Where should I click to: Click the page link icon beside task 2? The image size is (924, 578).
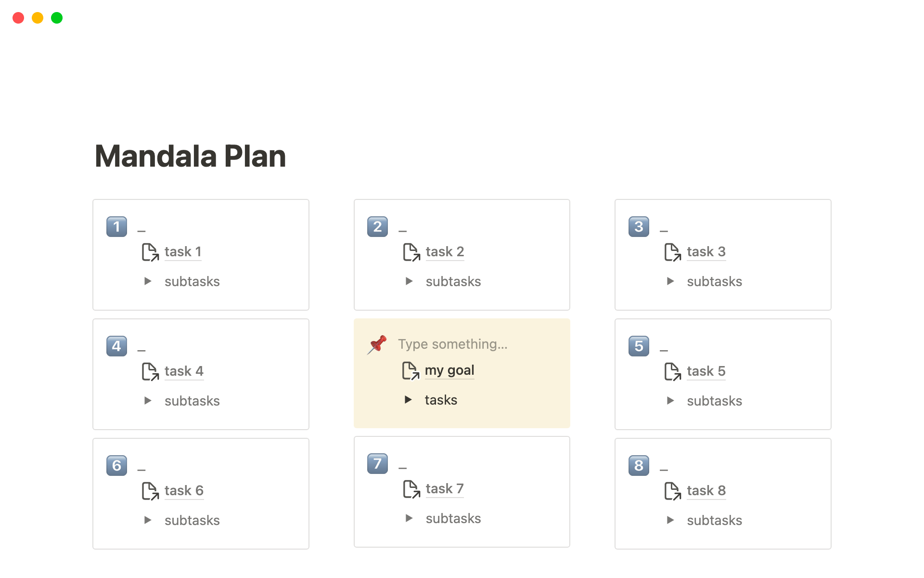pos(411,252)
